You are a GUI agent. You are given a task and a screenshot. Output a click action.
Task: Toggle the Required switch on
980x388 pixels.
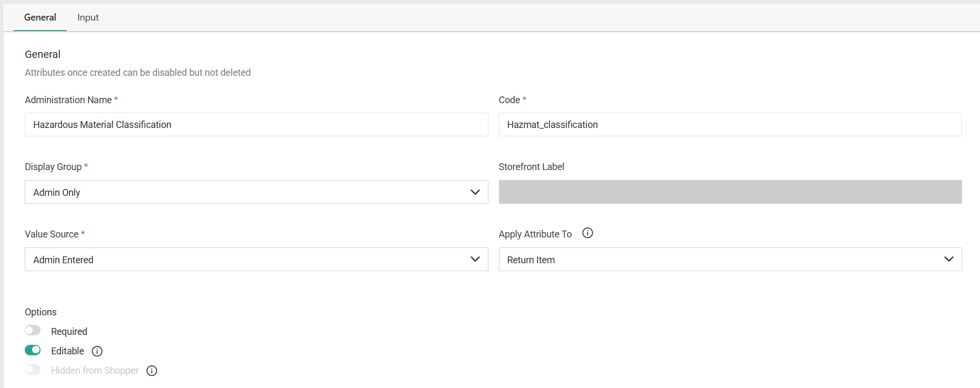click(x=33, y=331)
